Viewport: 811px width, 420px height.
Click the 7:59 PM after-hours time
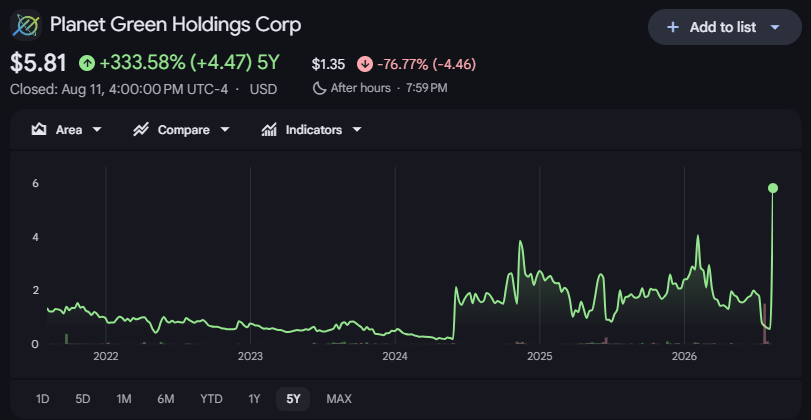coord(427,88)
